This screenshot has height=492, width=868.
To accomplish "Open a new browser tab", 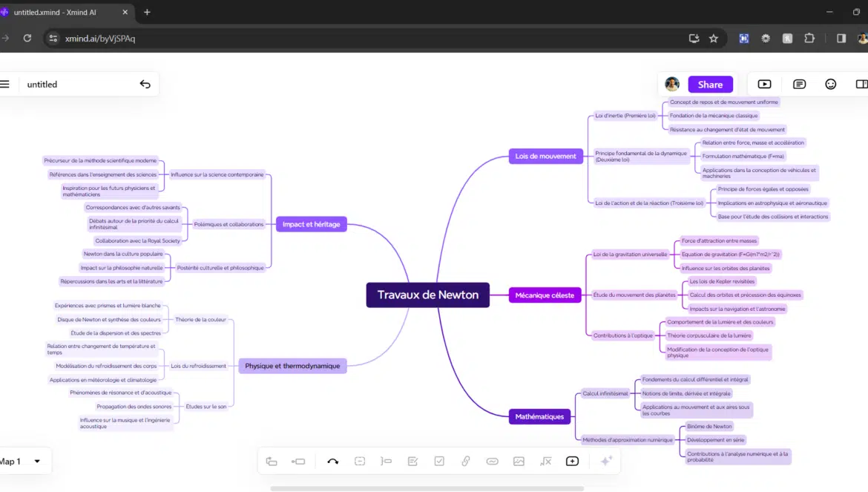I will click(147, 13).
